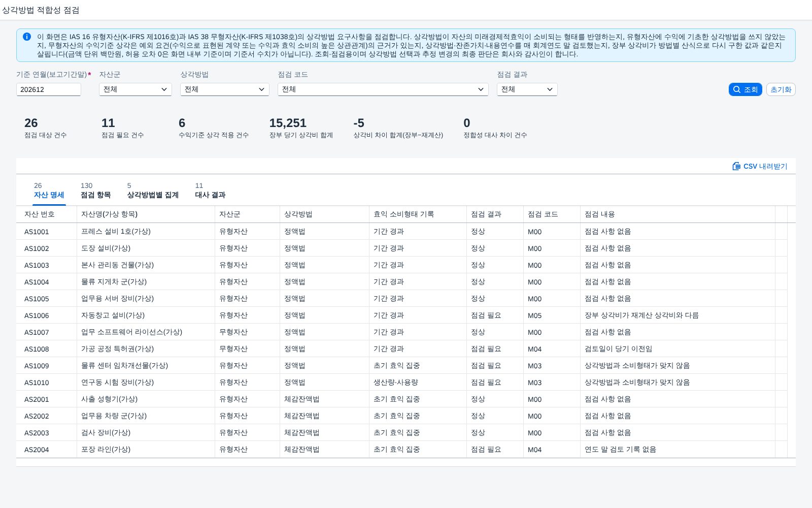
Task: Click the 15,251 장부 당기 상각비 합계 figure
Action: point(288,123)
